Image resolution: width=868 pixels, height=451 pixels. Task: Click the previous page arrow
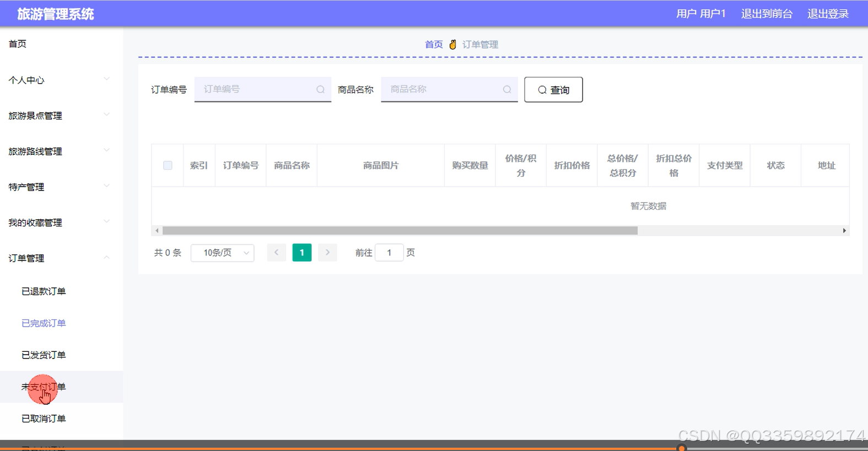tap(276, 252)
